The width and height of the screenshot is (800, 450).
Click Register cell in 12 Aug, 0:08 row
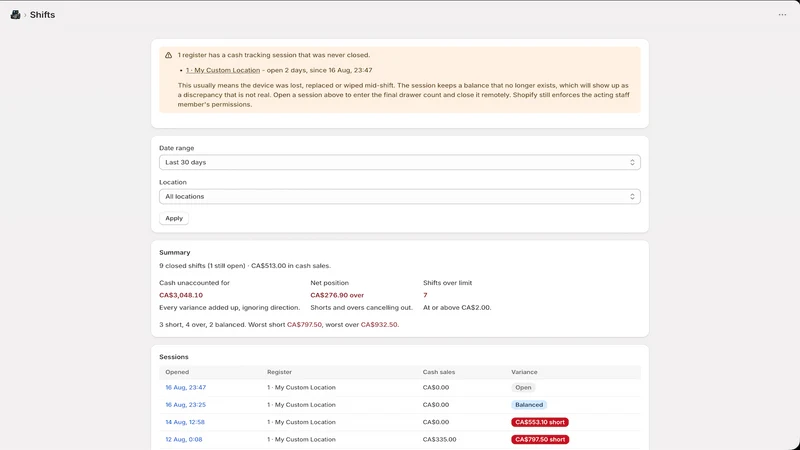(302, 439)
